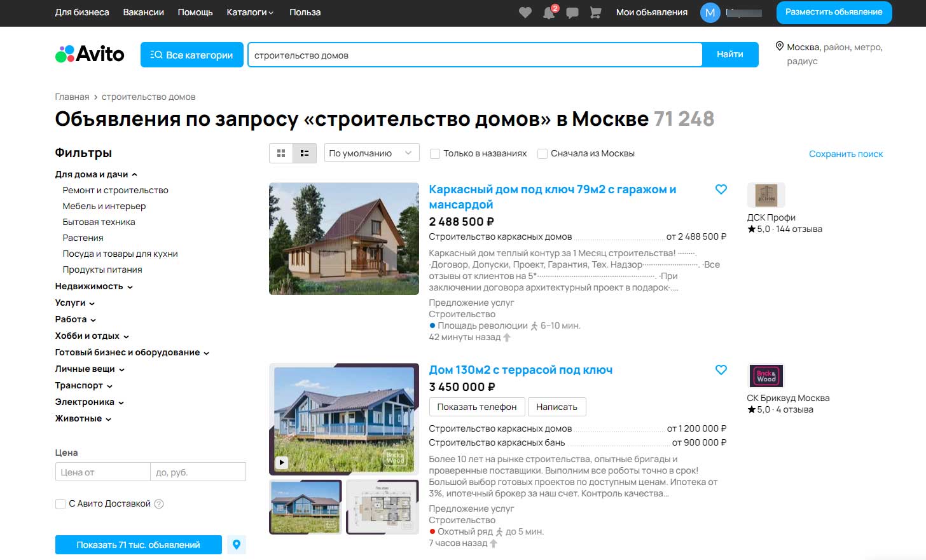Go to Мои объявления
This screenshot has height=560, width=926.
pyautogui.click(x=651, y=13)
